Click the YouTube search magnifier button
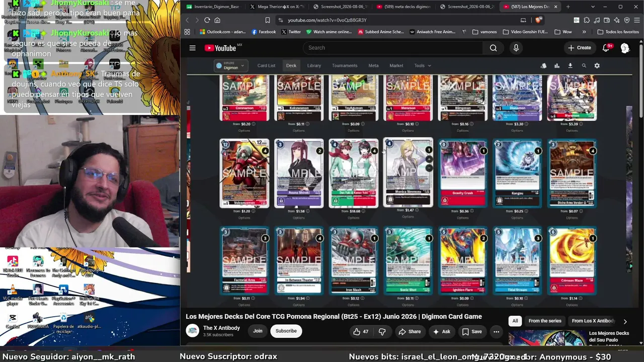Viewport: 644px width, 362px height. pos(493,48)
